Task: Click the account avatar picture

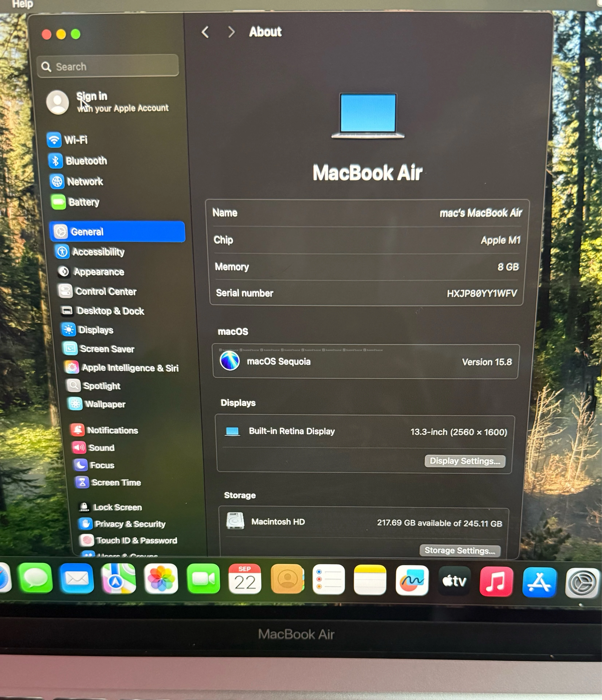Action: click(x=58, y=102)
